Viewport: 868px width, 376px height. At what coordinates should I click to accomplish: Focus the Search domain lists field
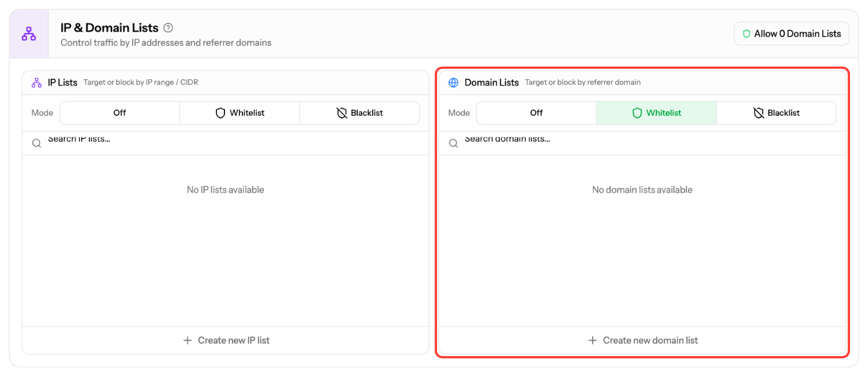(x=642, y=143)
